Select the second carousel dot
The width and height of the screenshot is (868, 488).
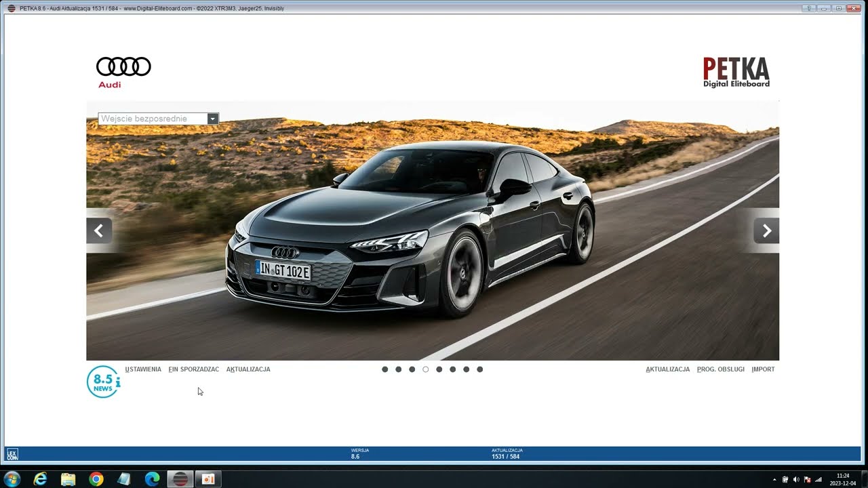tap(398, 369)
